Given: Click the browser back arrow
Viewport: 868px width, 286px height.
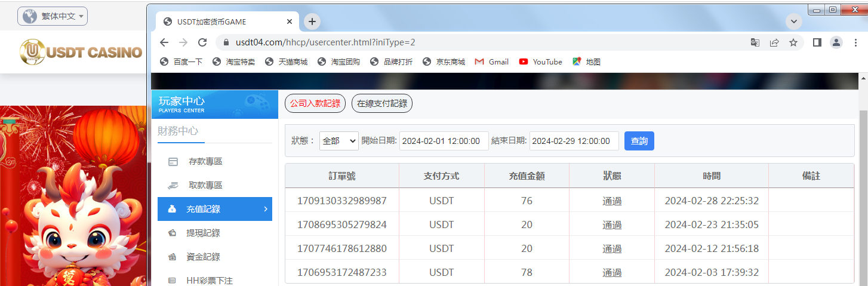Looking at the screenshot, I should point(164,42).
